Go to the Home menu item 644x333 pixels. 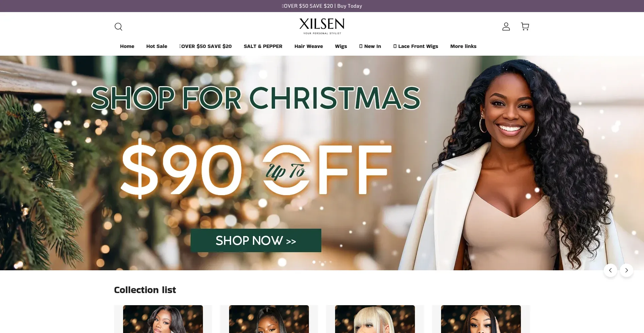click(x=127, y=46)
